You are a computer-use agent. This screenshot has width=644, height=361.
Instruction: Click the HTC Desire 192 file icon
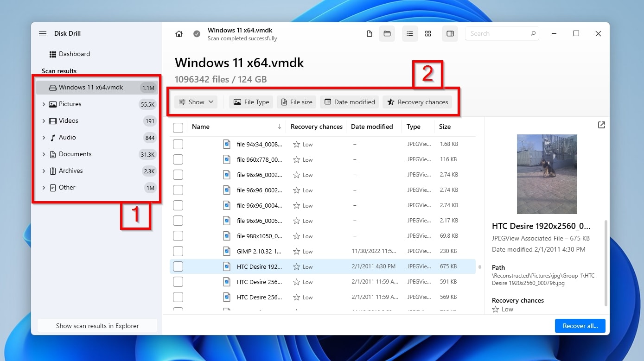pyautogui.click(x=227, y=267)
